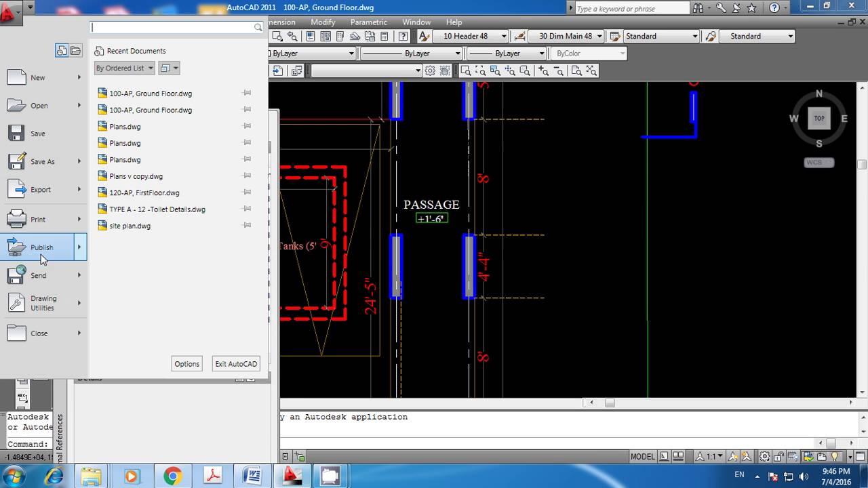Click the Zoom Out minus icon

(x=558, y=71)
